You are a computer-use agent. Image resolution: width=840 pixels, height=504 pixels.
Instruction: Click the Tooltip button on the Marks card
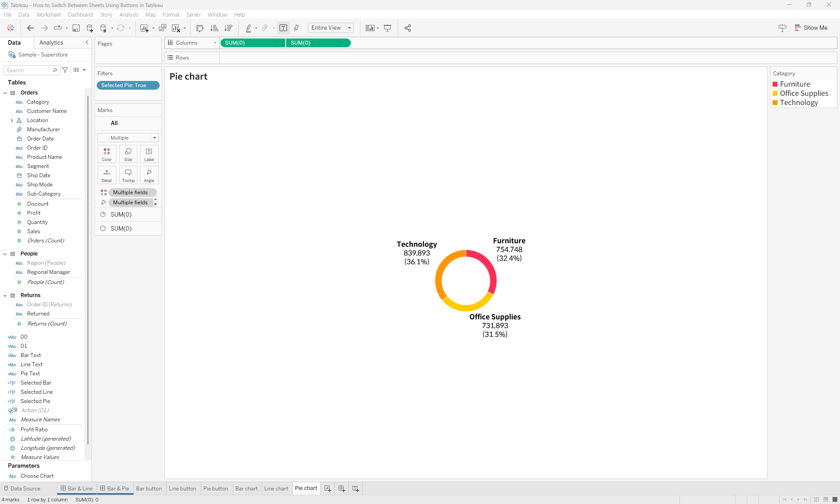[128, 175]
